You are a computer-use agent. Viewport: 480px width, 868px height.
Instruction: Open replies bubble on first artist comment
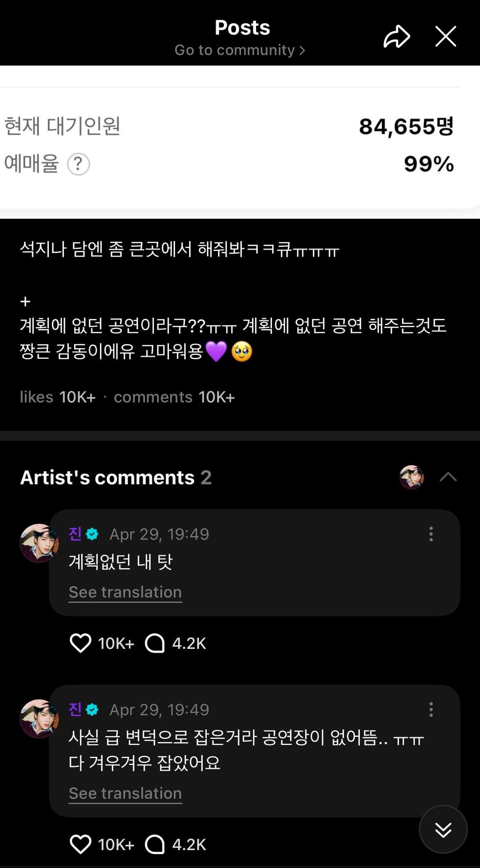pyautogui.click(x=155, y=643)
